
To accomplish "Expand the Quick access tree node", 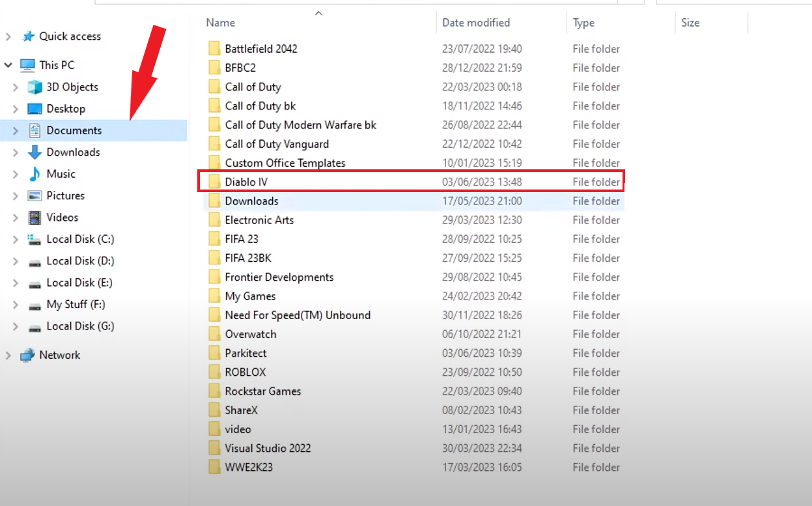I will pos(8,36).
